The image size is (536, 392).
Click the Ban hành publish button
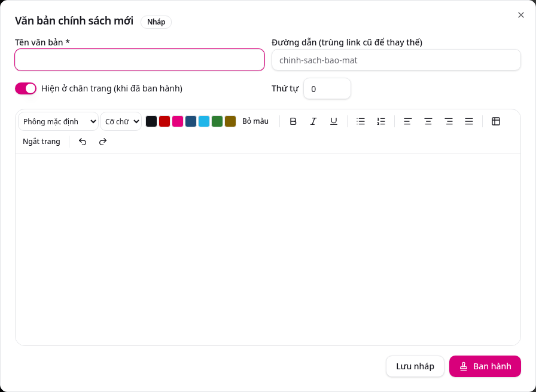click(x=485, y=366)
